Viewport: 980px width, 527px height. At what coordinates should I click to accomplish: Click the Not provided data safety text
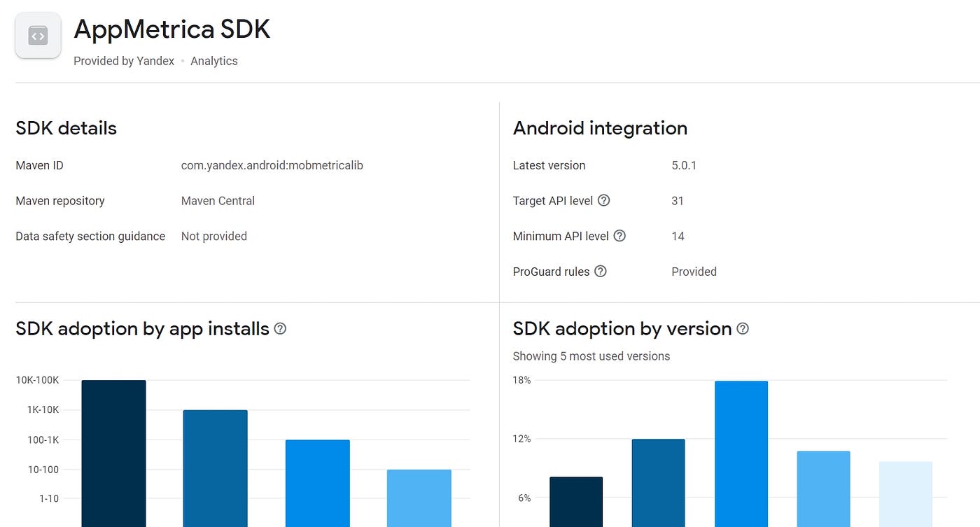[x=213, y=236]
